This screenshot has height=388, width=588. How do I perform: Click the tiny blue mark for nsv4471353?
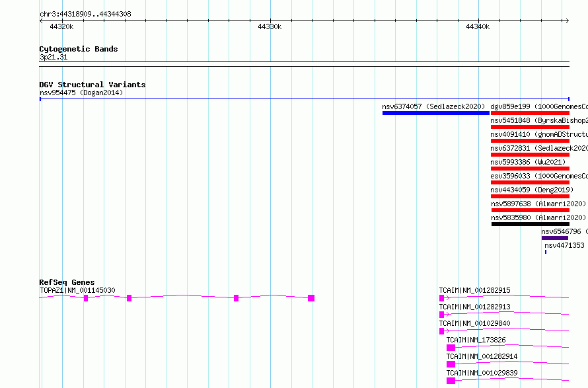(546, 252)
